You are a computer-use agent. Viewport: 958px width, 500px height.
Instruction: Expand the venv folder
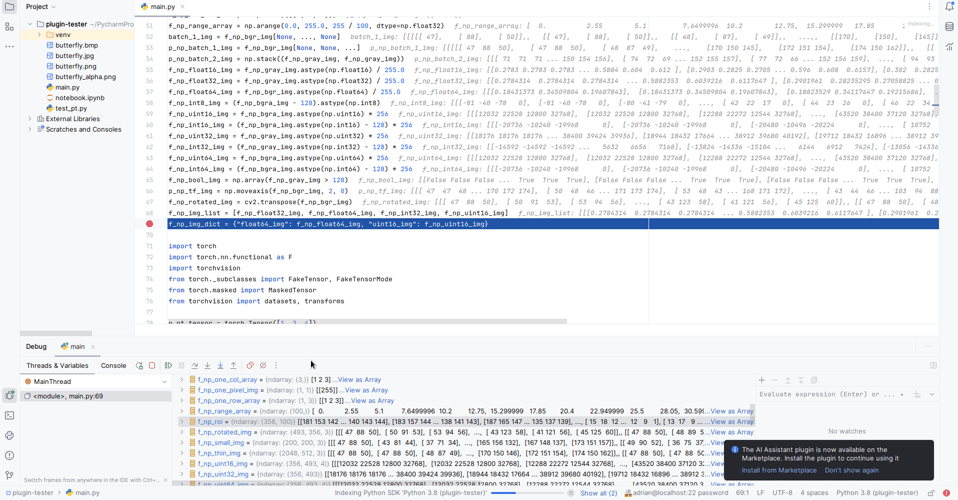point(40,35)
